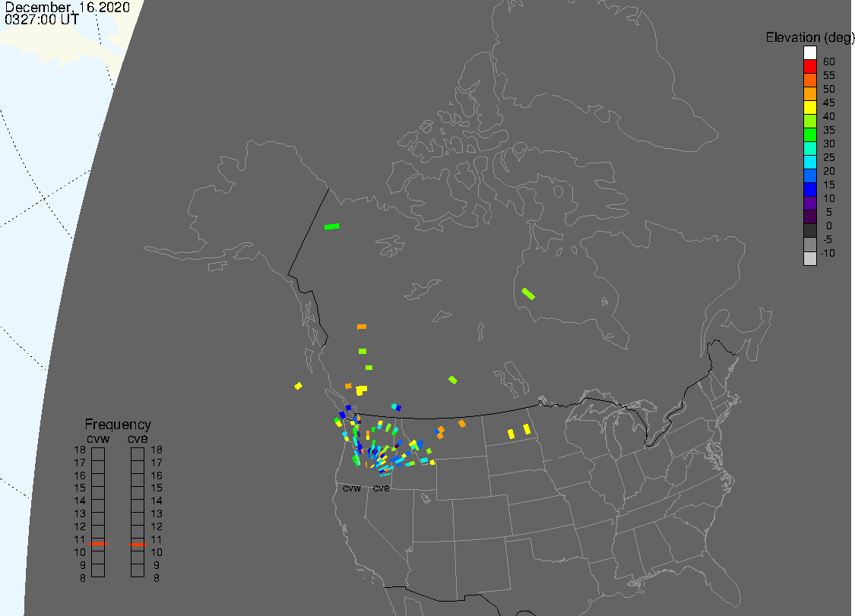Image resolution: width=855 pixels, height=616 pixels.
Task: Click the "45" elevation legend label
Action: [x=829, y=103]
